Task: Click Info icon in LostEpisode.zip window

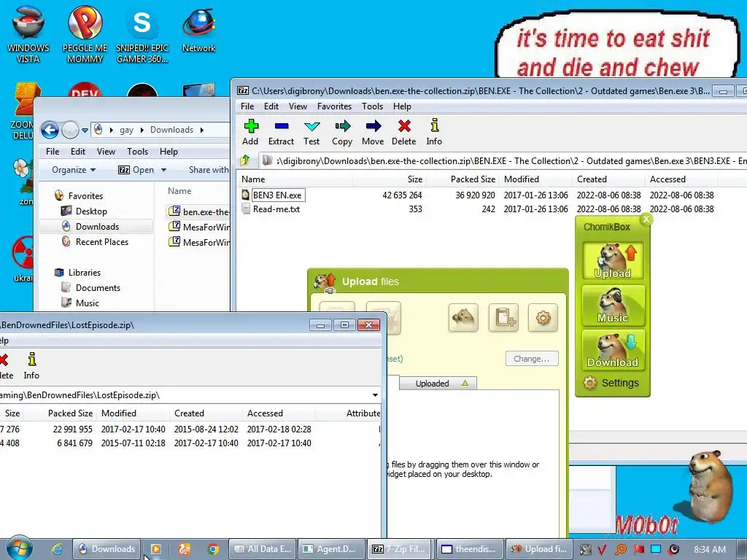Action: (31, 366)
